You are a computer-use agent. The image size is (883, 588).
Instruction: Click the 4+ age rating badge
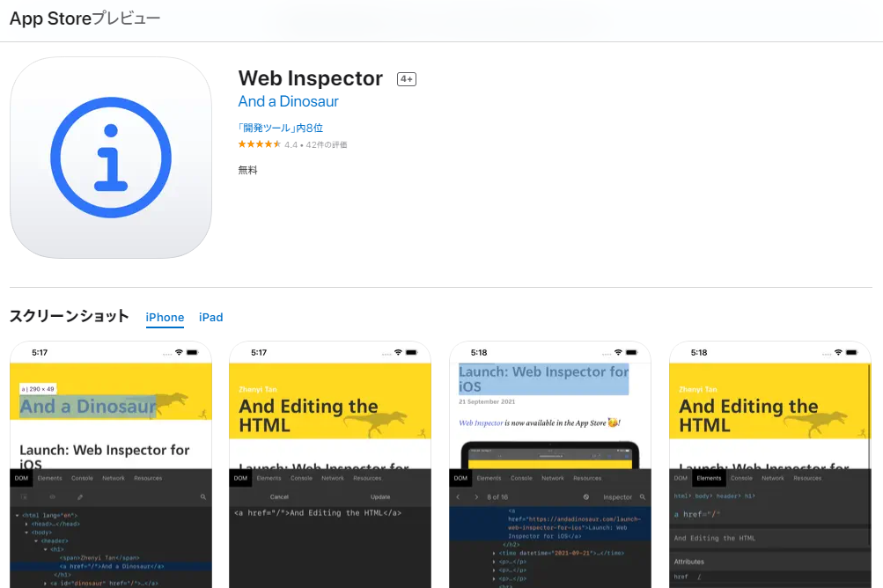[x=406, y=79]
